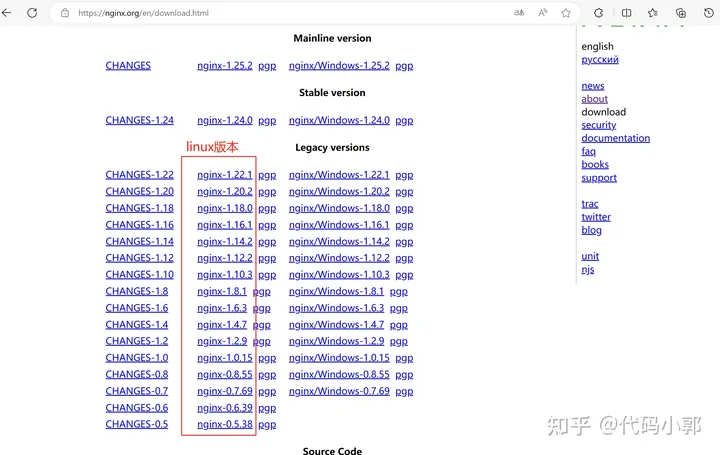
Task: Reload the page with the refresh icon
Action: coord(32,13)
